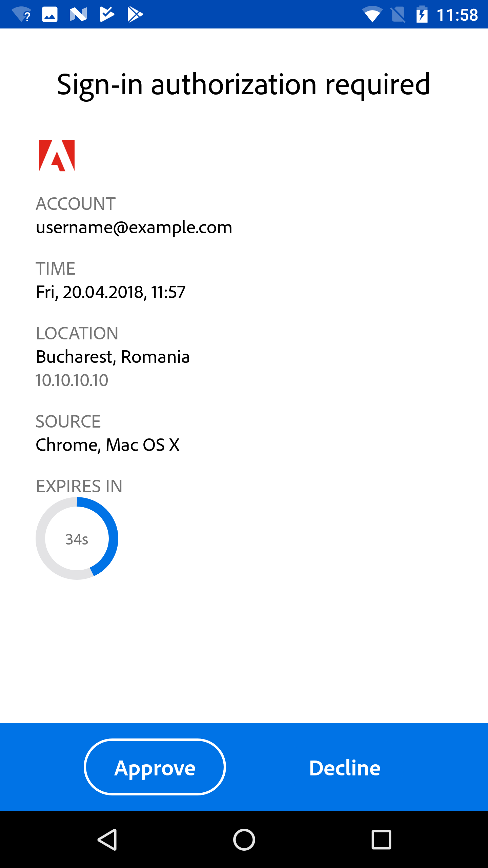
Task: Approve the sign-in request
Action: (155, 768)
